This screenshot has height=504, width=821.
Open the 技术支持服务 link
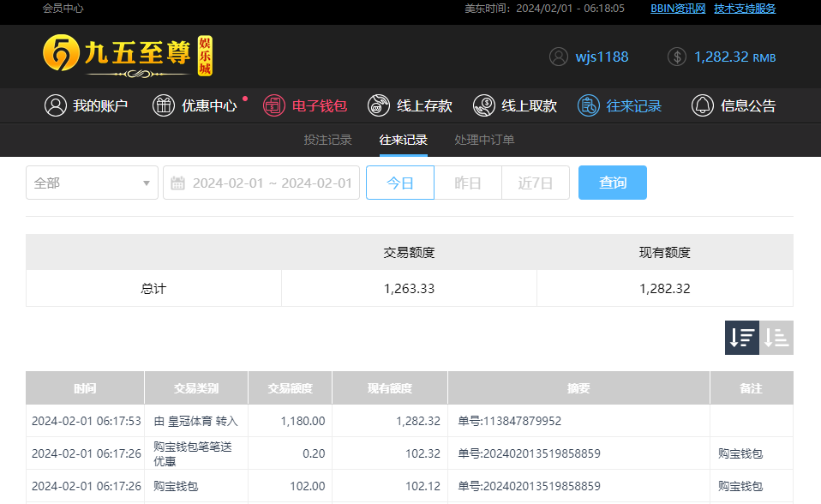click(745, 9)
